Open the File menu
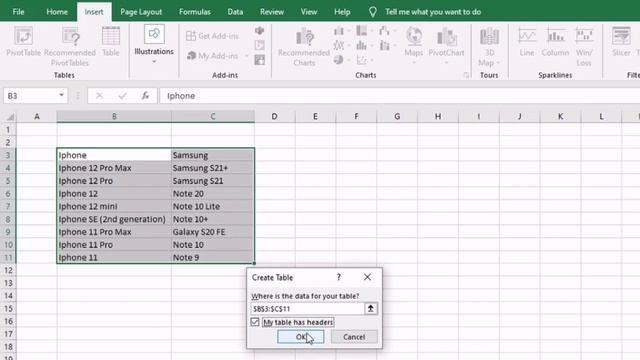 pyautogui.click(x=18, y=12)
